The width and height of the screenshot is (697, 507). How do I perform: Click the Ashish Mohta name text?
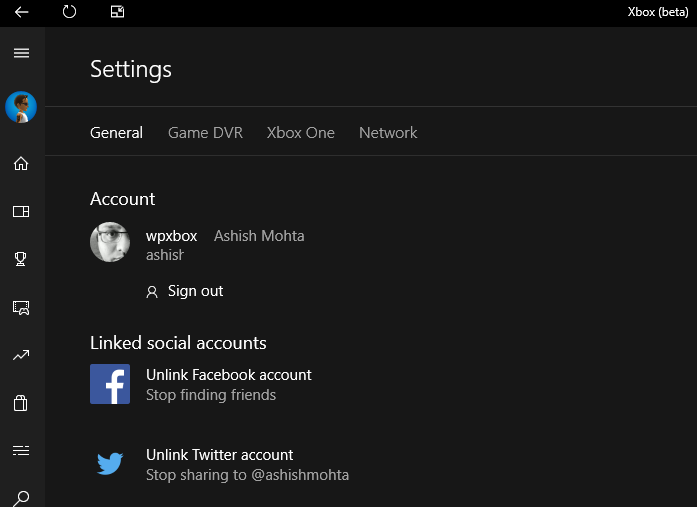pos(259,236)
